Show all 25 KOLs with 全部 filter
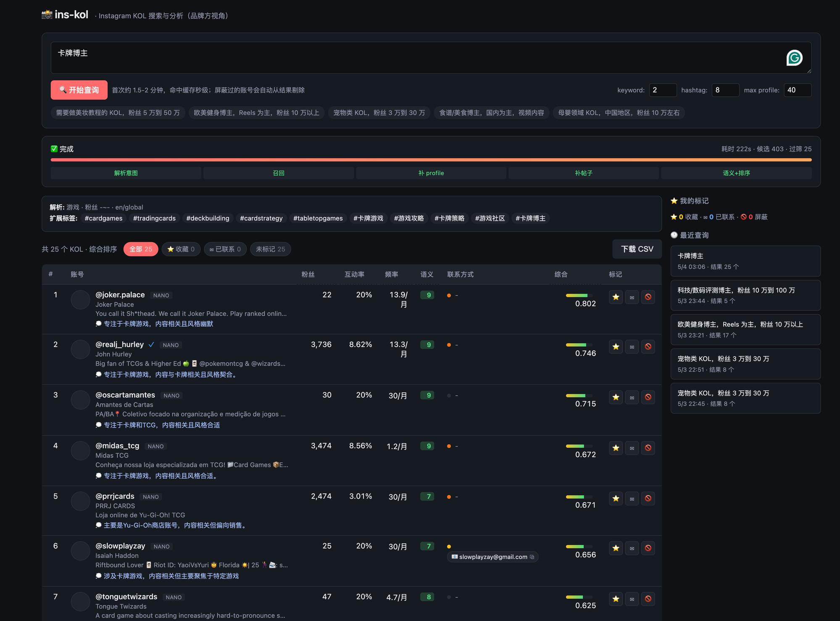840x621 pixels. click(141, 249)
